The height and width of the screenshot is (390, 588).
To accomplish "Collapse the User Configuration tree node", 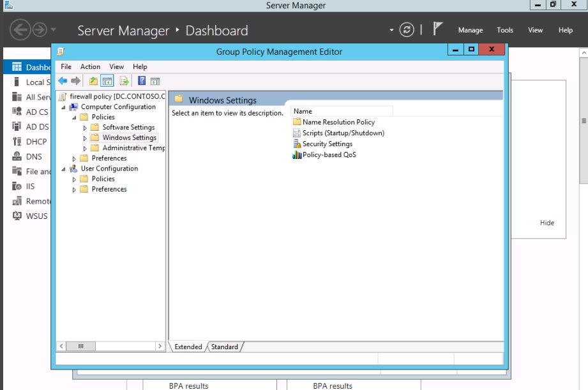I will [63, 169].
